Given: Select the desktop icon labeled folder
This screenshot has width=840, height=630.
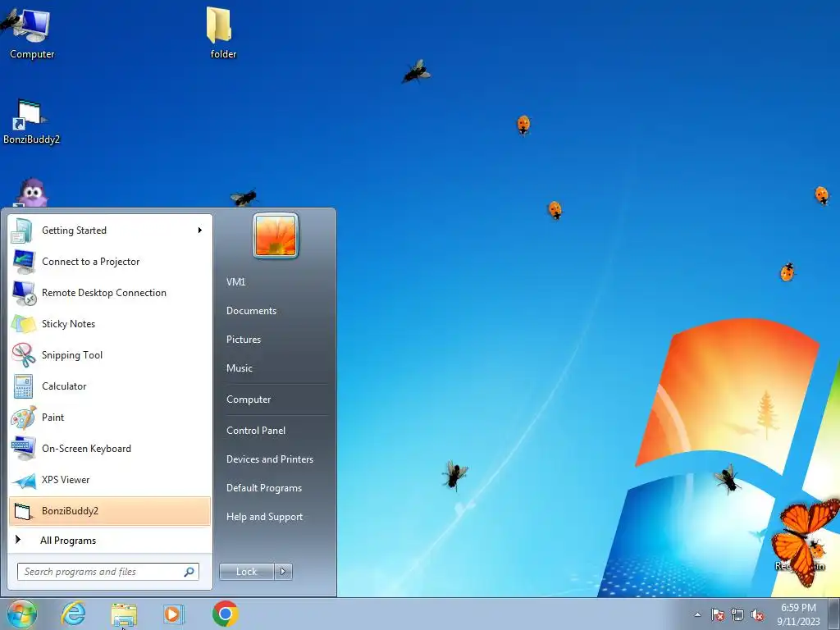Looking at the screenshot, I should coord(223,33).
